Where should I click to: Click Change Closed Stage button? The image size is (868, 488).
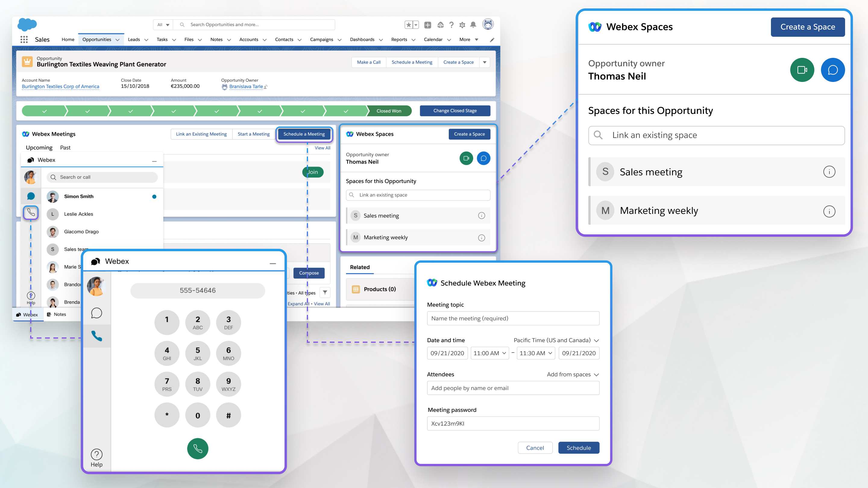pos(455,111)
